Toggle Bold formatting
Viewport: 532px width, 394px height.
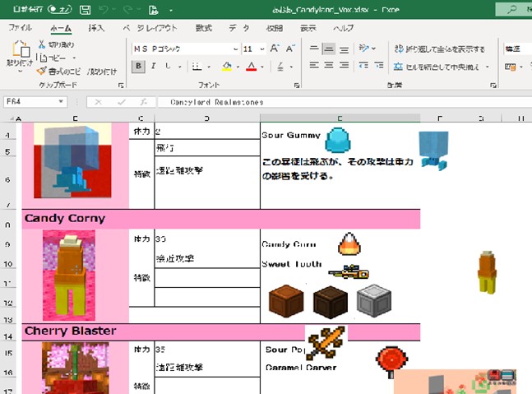pyautogui.click(x=138, y=66)
